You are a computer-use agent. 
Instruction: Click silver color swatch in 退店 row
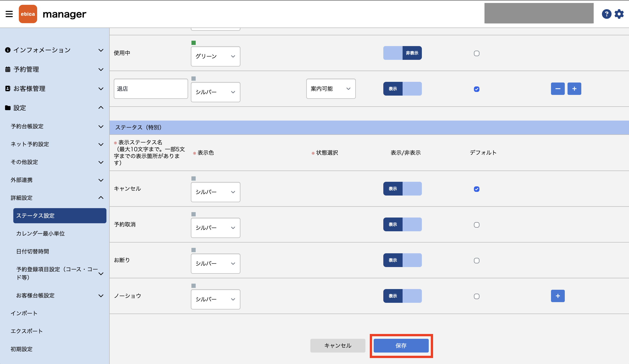click(193, 79)
